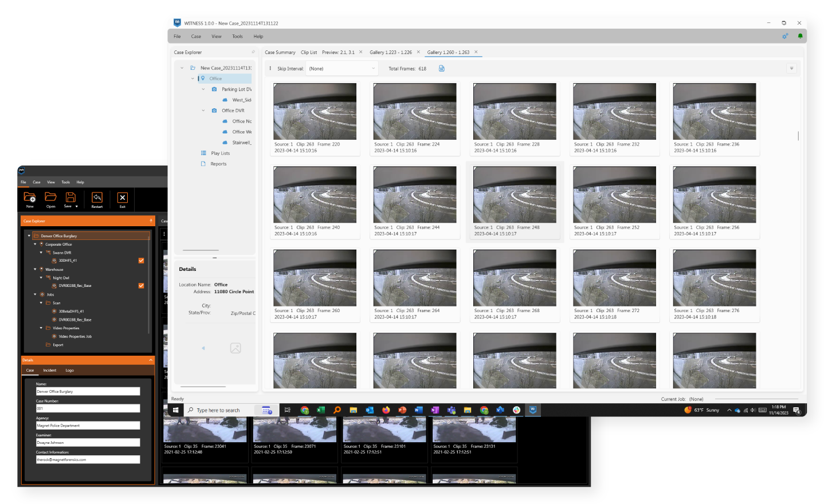This screenshot has height=504, width=824.
Task: Open the Tools menu in WITNESS
Action: [x=237, y=37]
